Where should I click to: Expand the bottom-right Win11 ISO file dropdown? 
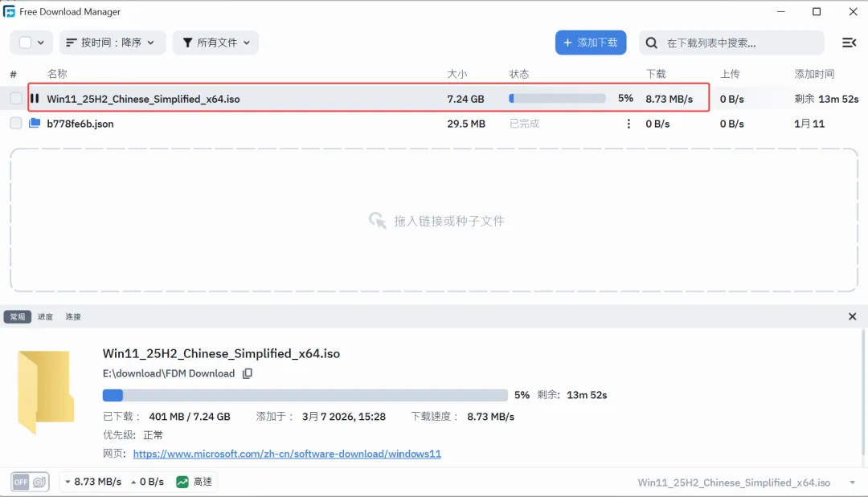(852, 483)
